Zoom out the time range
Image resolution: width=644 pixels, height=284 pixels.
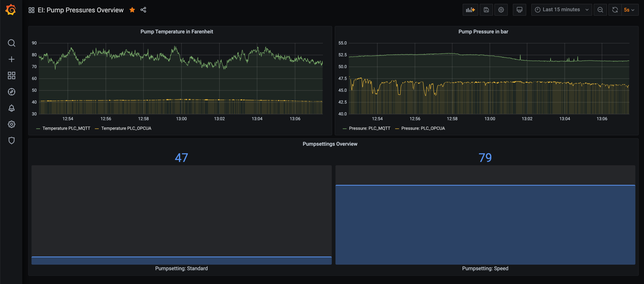(x=600, y=9)
